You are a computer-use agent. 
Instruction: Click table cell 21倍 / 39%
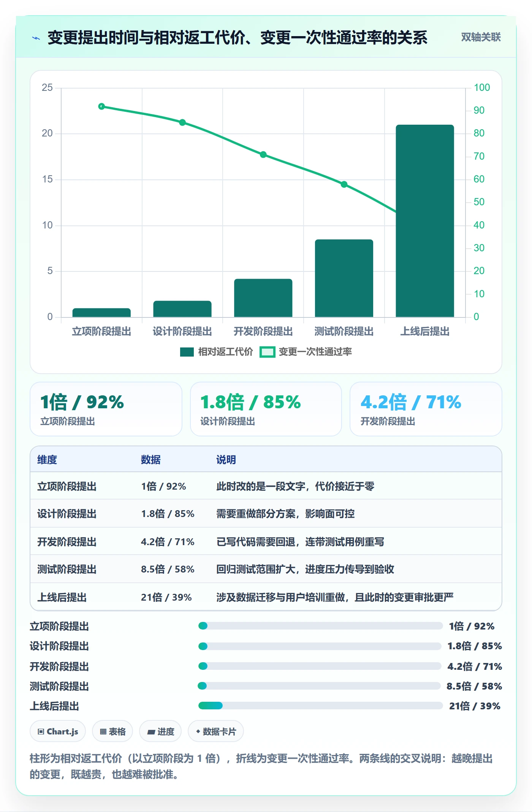pos(166,597)
